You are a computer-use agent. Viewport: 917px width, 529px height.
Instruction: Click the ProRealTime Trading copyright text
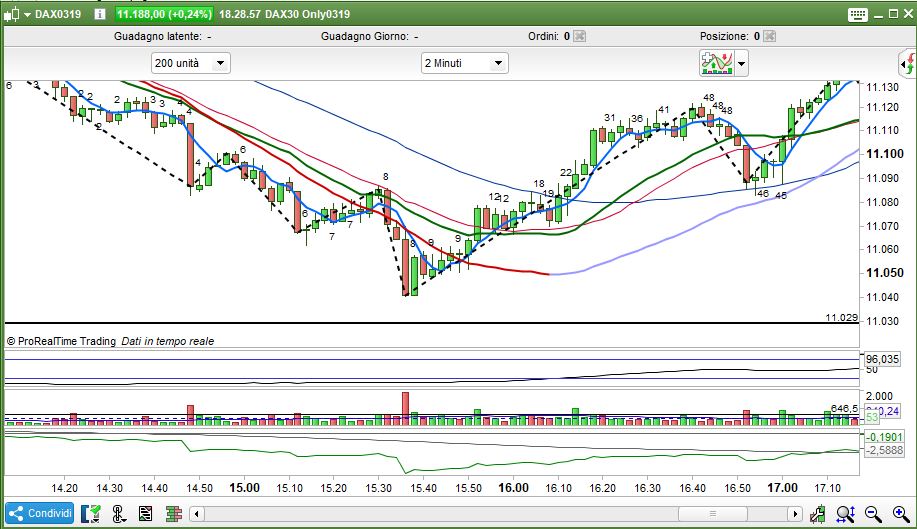[61, 341]
